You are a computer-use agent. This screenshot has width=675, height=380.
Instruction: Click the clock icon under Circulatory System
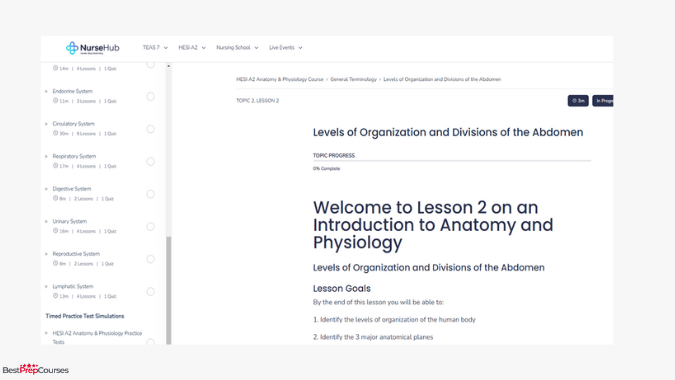click(55, 133)
